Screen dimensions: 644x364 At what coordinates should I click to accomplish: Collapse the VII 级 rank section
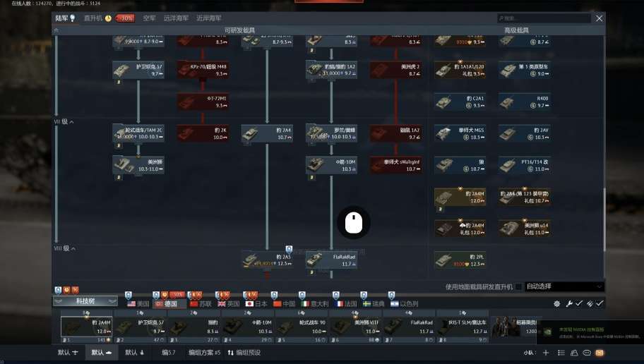(64, 122)
